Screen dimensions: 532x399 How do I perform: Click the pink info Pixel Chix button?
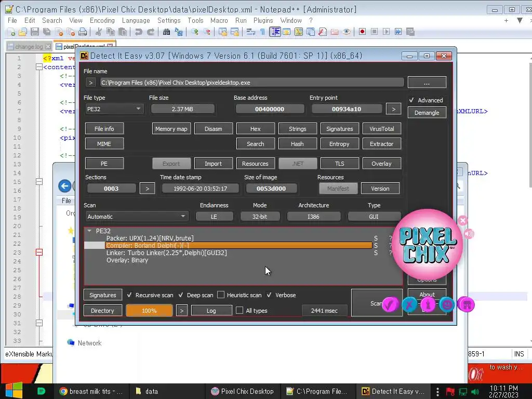[x=428, y=304]
